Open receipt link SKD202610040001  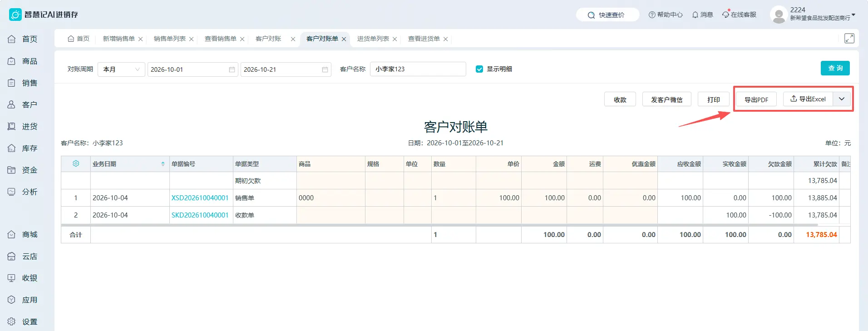point(200,215)
